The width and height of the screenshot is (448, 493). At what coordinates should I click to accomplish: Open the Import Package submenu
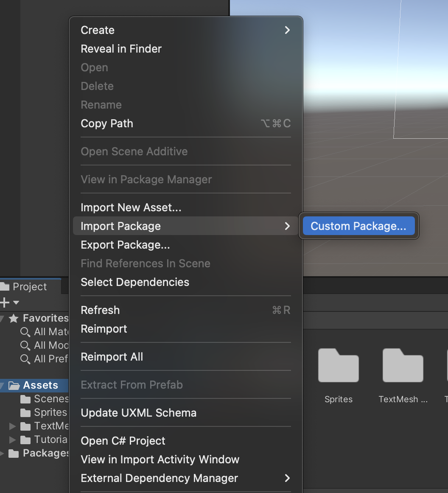click(185, 226)
